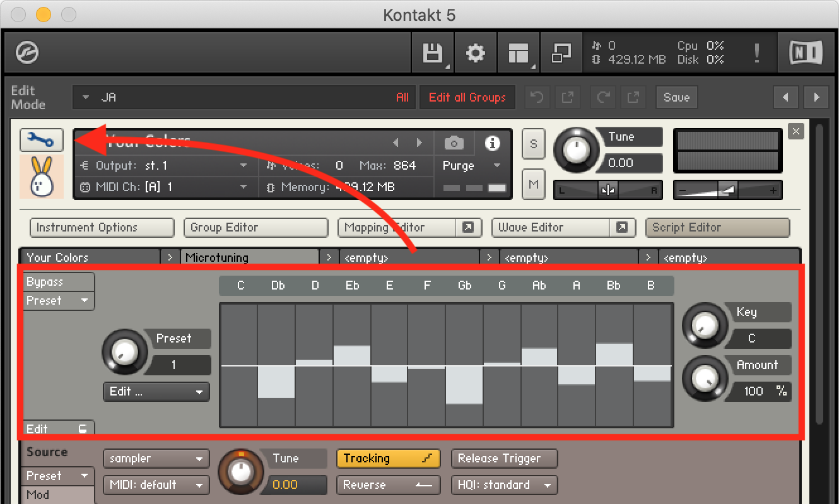
Task: Open the HQI: standard dropdown
Action: 504,485
